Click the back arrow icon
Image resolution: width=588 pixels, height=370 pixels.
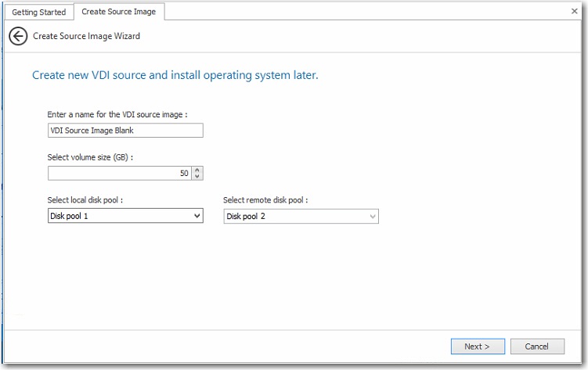tap(18, 36)
